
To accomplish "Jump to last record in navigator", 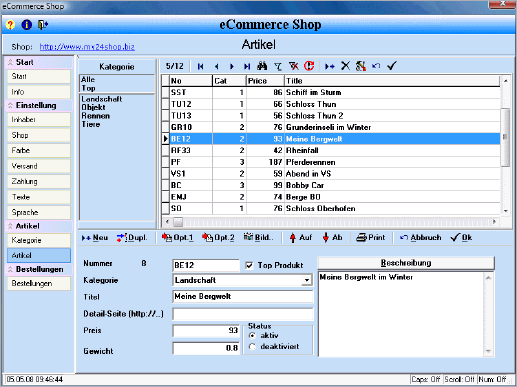I will 247,66.
